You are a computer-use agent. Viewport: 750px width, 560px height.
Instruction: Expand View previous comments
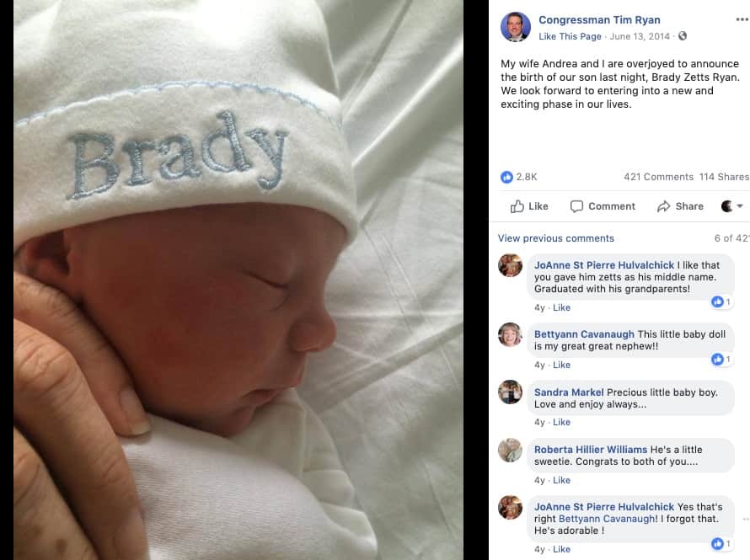point(556,238)
